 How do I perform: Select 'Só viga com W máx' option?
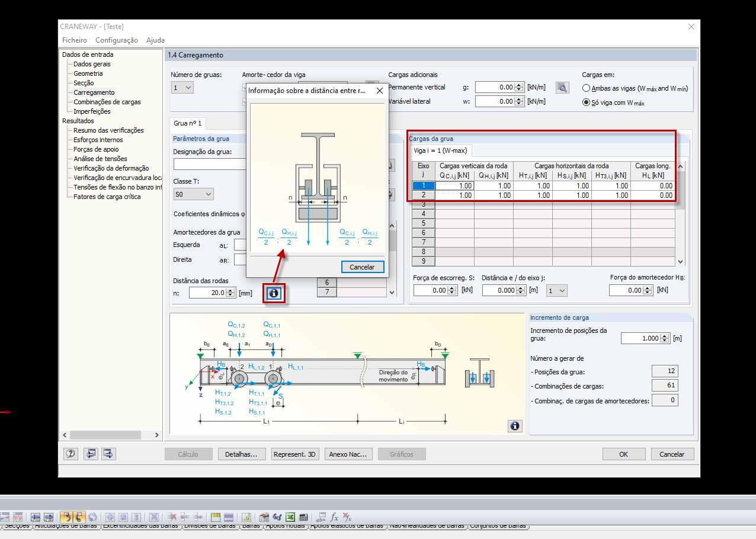point(586,102)
